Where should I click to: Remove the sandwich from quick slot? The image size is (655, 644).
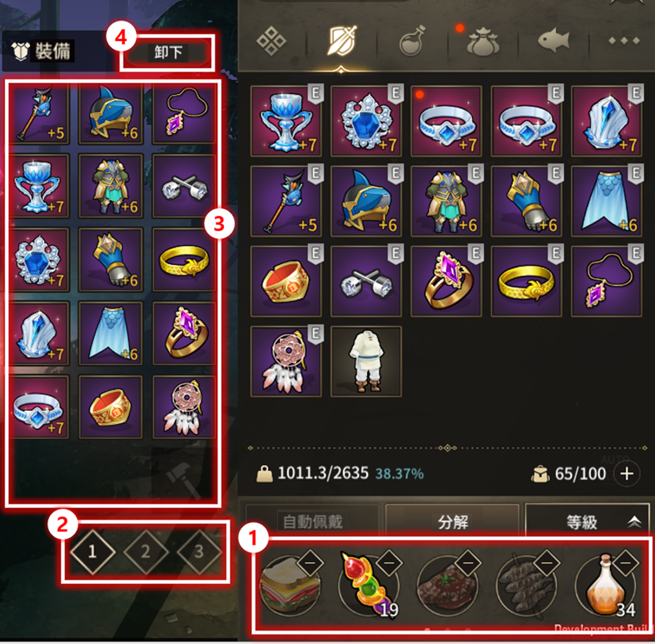pyautogui.click(x=310, y=563)
